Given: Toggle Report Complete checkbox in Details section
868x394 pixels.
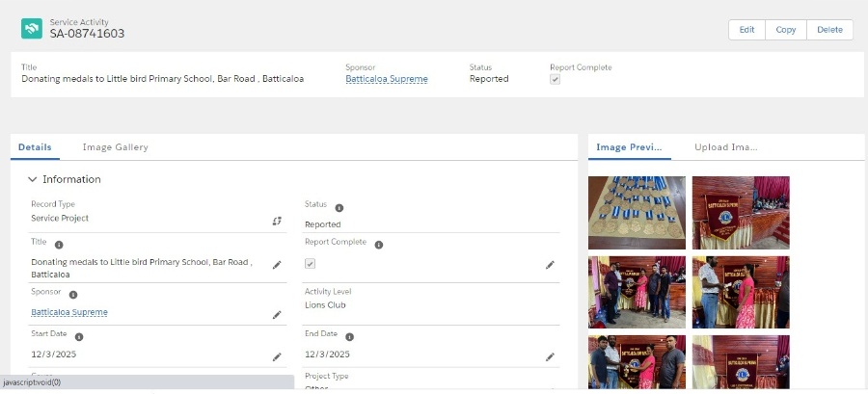Looking at the screenshot, I should coord(310,263).
